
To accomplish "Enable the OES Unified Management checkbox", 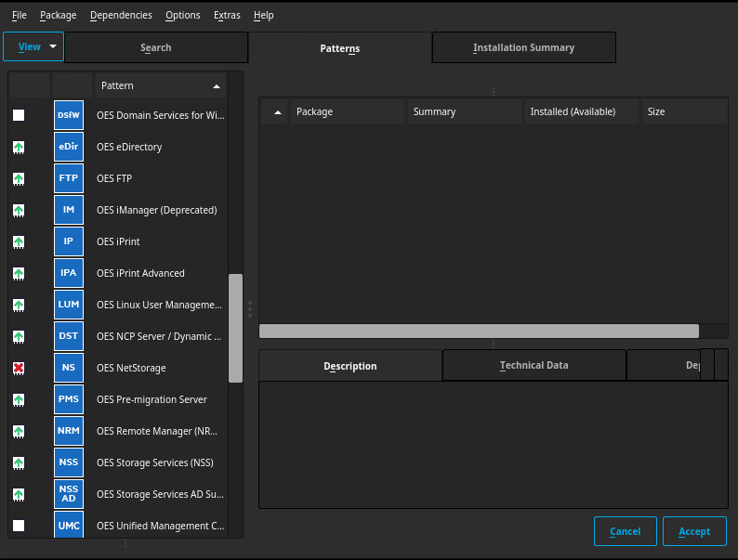I will pos(19,526).
